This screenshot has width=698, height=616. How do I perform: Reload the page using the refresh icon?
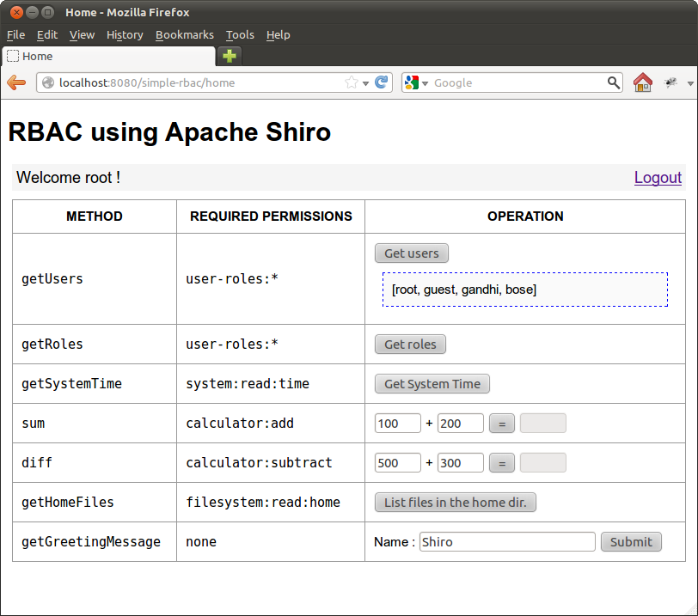pos(382,83)
